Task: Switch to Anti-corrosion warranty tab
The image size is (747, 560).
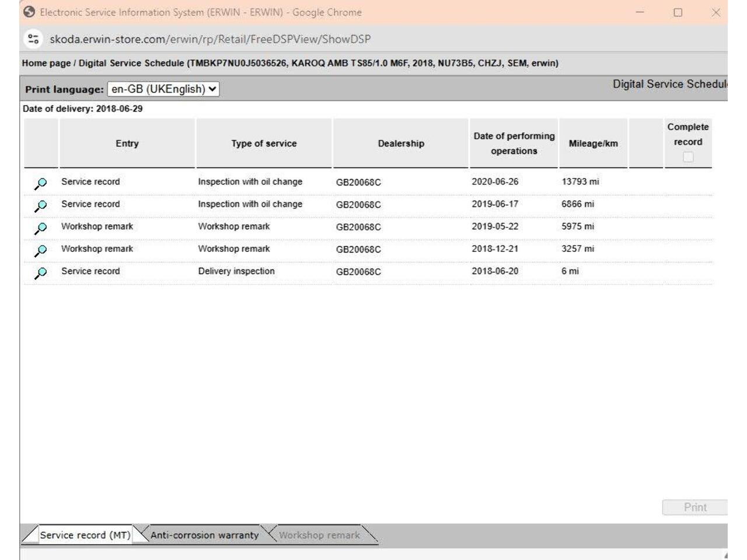Action: 204,535
